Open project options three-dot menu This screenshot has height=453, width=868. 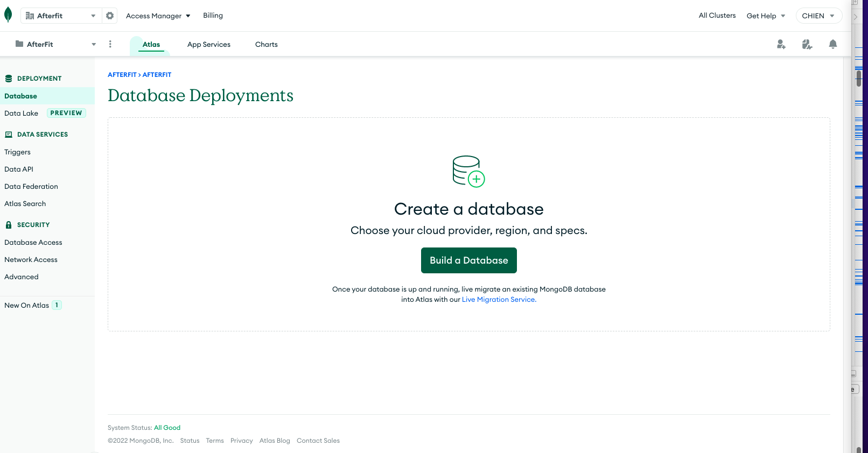(x=110, y=44)
